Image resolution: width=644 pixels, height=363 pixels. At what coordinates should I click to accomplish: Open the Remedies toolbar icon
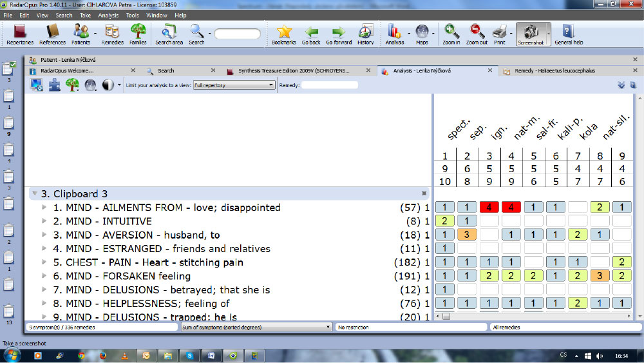pyautogui.click(x=112, y=34)
